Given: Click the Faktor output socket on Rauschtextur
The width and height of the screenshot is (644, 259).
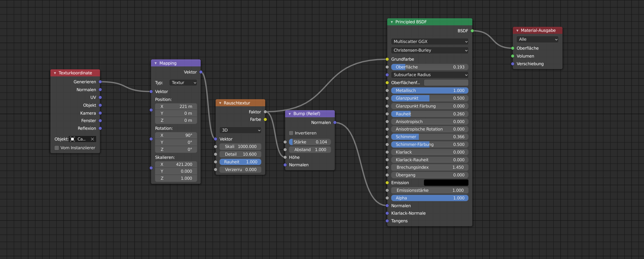Looking at the screenshot, I should [265, 112].
